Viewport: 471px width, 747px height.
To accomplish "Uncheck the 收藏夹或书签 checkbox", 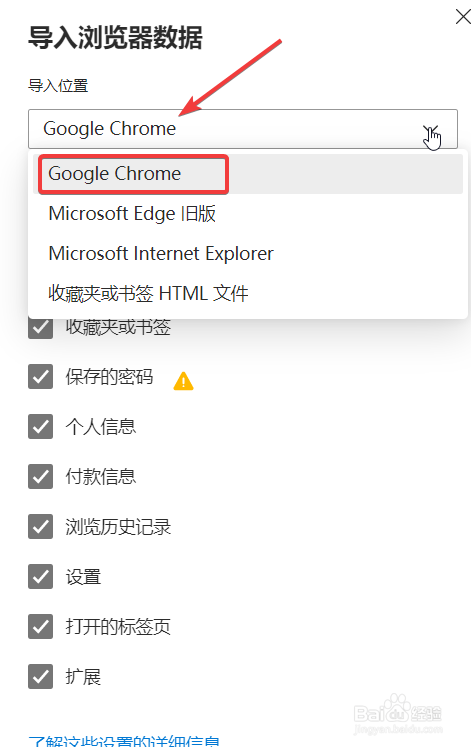I will pyautogui.click(x=40, y=327).
